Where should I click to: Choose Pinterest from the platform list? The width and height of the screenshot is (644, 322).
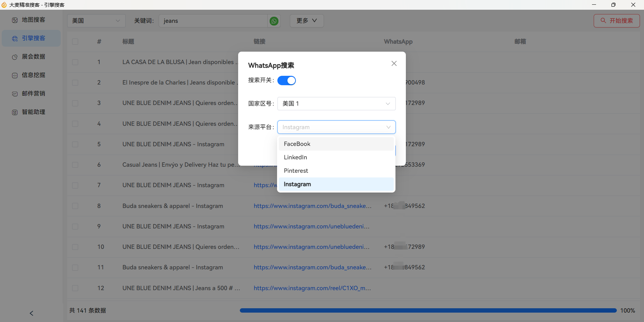336,171
